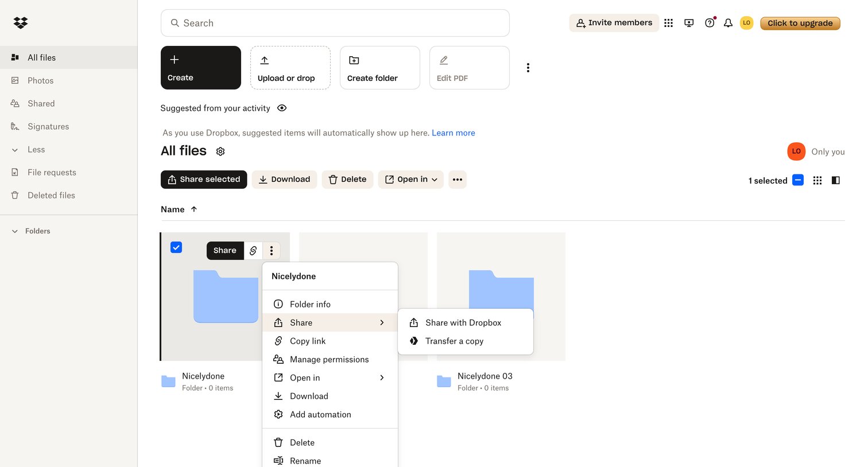Uncheck the Nicelydone folder checkbox

pyautogui.click(x=176, y=247)
